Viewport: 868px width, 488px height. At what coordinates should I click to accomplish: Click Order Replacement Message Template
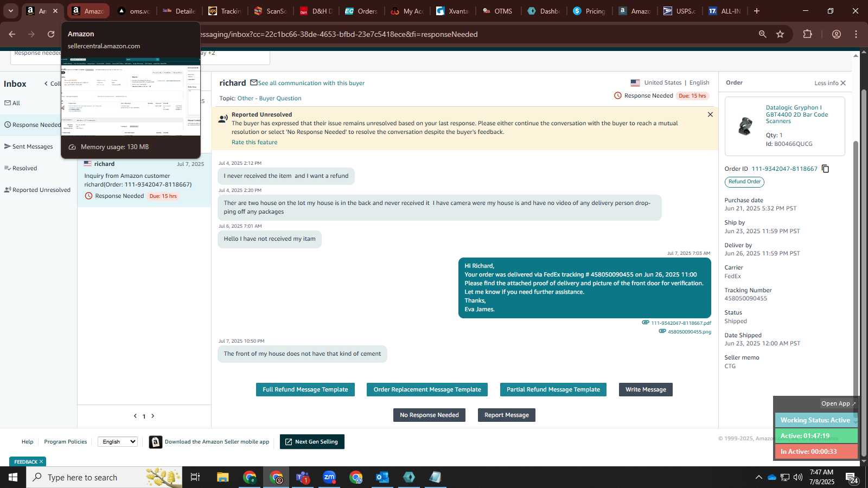point(427,389)
